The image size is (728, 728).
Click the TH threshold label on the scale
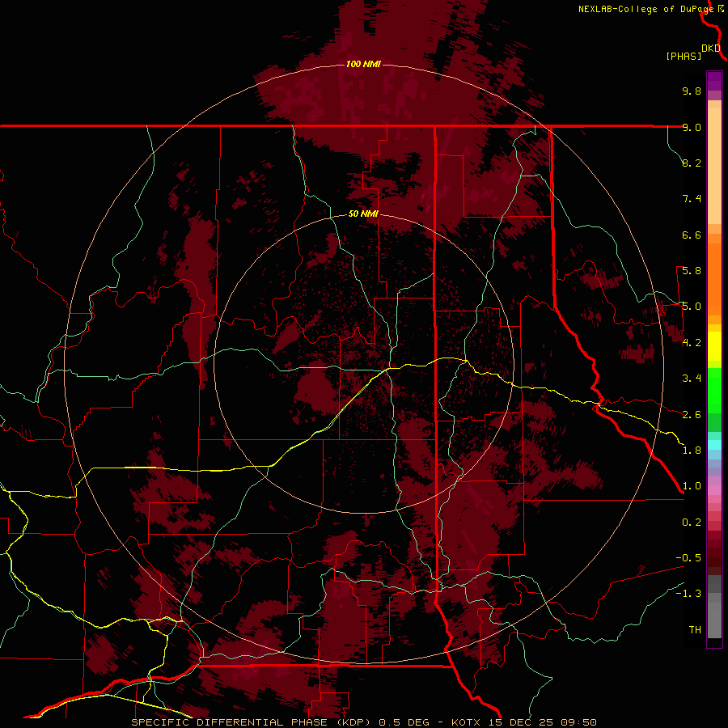point(695,630)
